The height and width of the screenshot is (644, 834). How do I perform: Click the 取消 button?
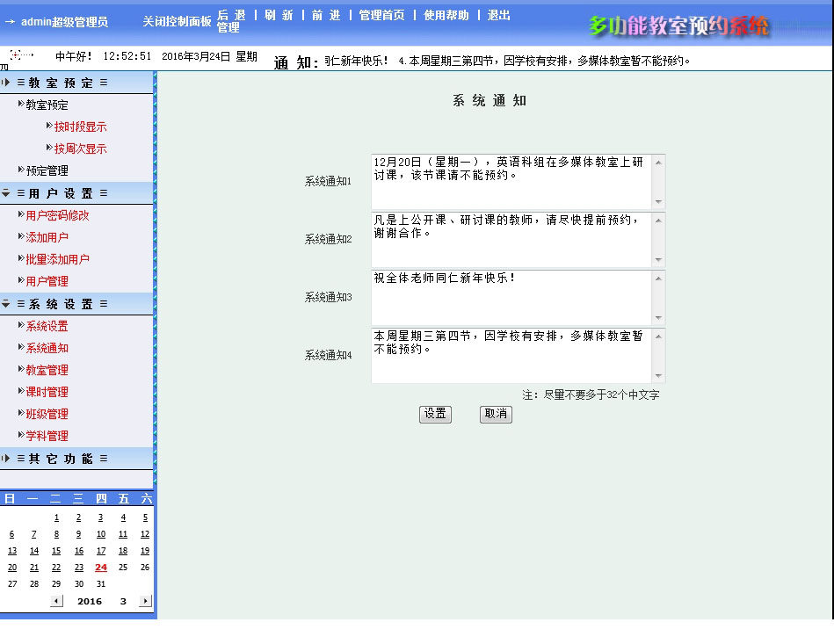(x=496, y=414)
